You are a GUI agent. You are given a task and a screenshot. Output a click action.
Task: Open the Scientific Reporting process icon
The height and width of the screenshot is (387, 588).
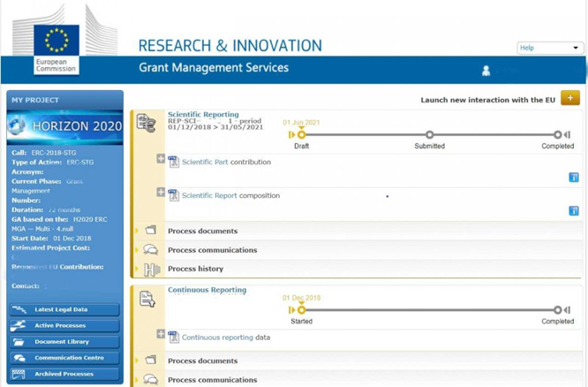click(x=146, y=123)
